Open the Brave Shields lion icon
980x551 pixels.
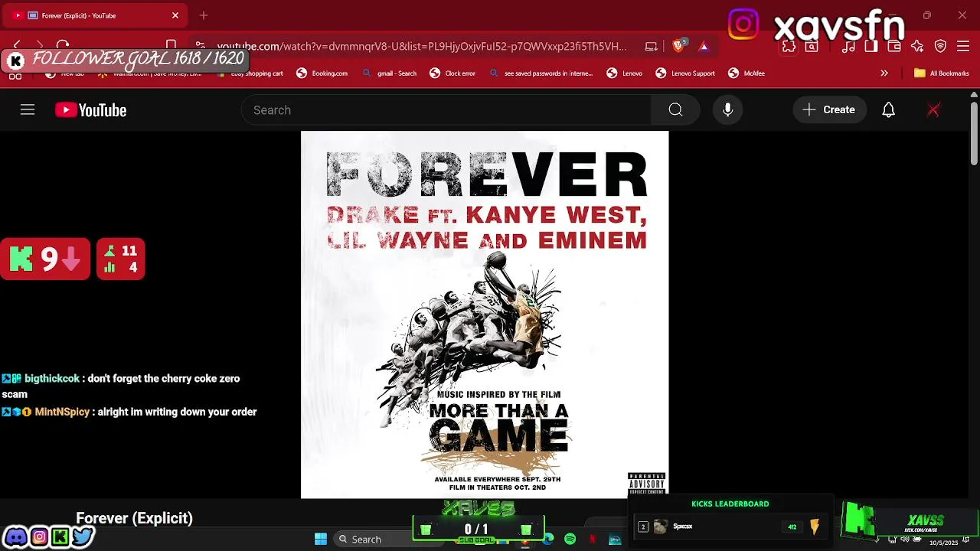tap(678, 46)
